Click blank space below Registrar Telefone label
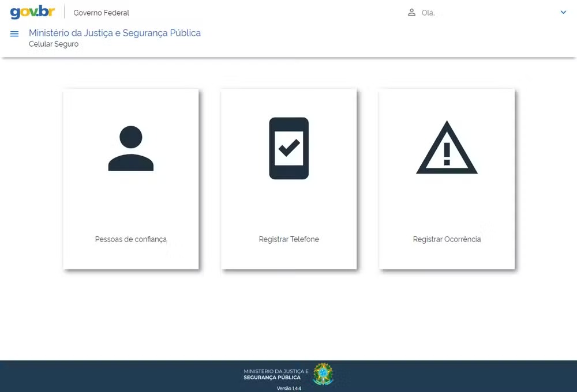Screen dimensions: 577x392 point(289,256)
